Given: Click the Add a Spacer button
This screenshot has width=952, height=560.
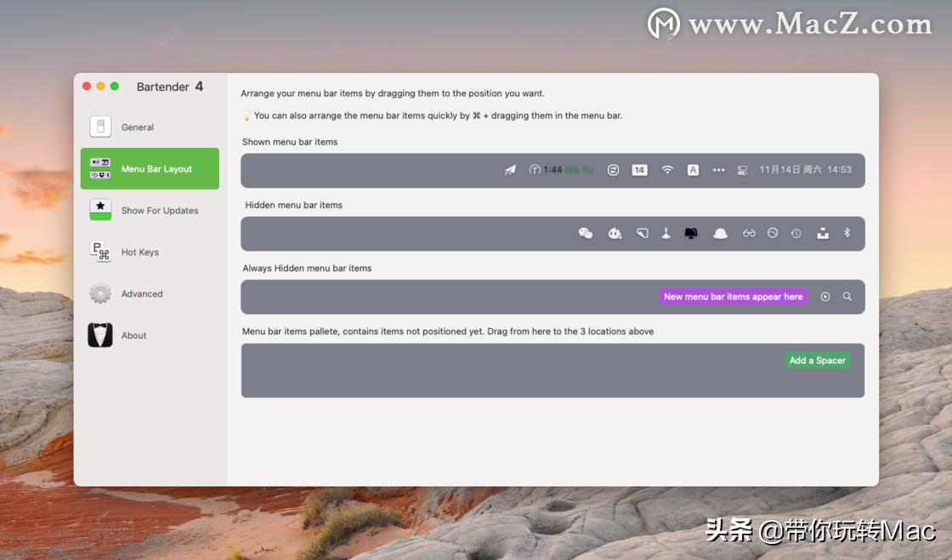Looking at the screenshot, I should click(x=817, y=360).
